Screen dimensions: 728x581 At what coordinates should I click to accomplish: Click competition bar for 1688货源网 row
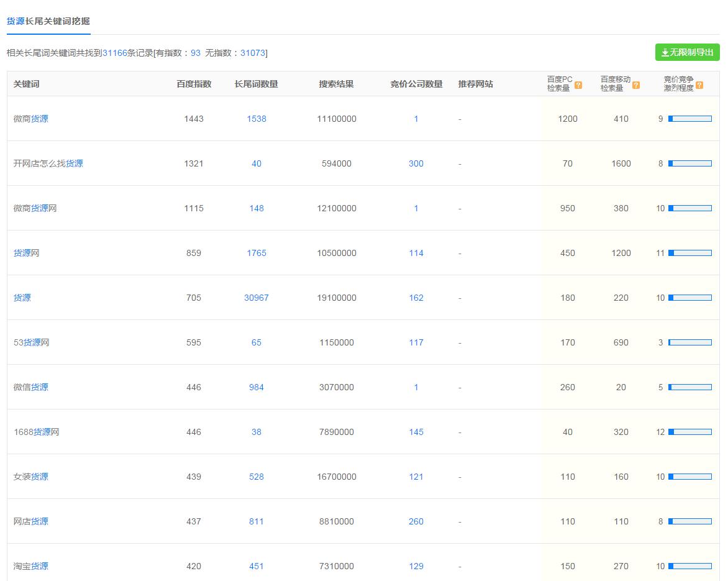click(689, 432)
